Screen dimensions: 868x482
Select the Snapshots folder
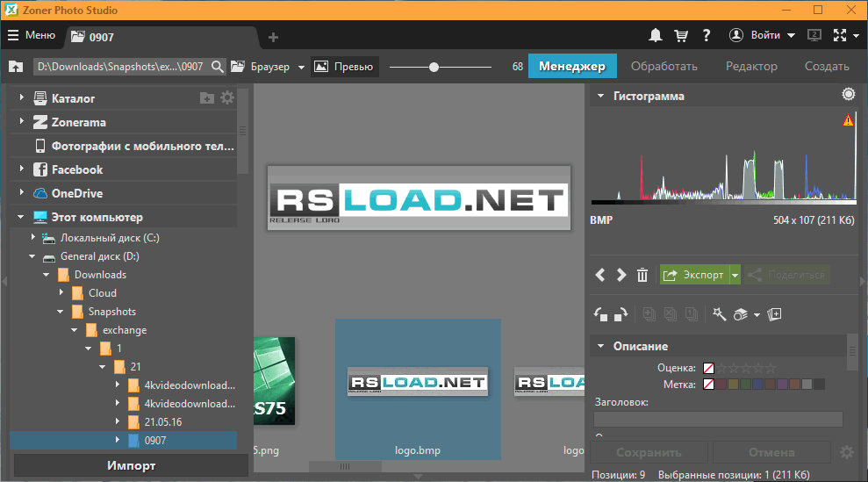pos(111,312)
